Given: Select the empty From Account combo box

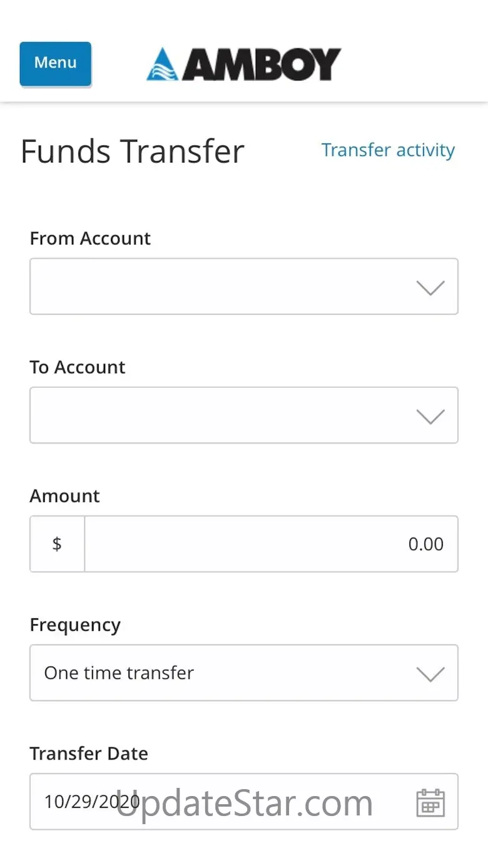Looking at the screenshot, I should pos(219,287).
